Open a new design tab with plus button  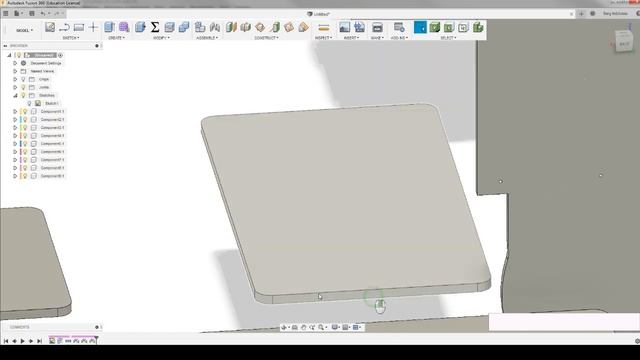click(581, 13)
